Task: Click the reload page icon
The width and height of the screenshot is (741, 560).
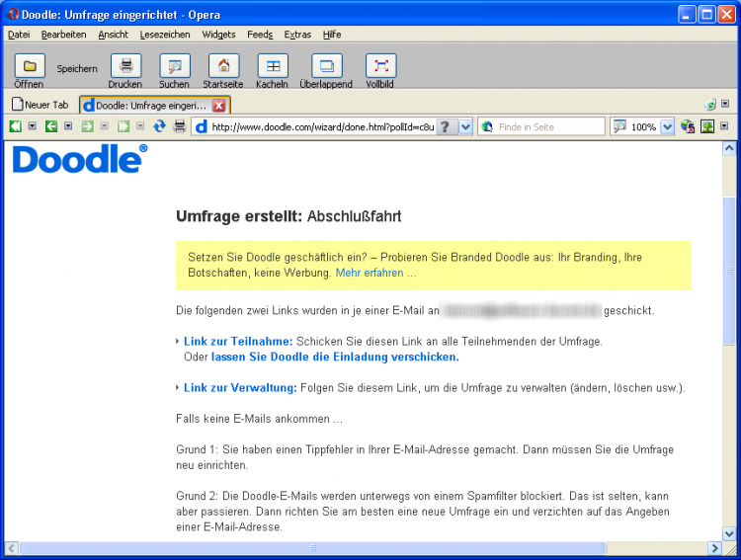Action: (x=159, y=126)
